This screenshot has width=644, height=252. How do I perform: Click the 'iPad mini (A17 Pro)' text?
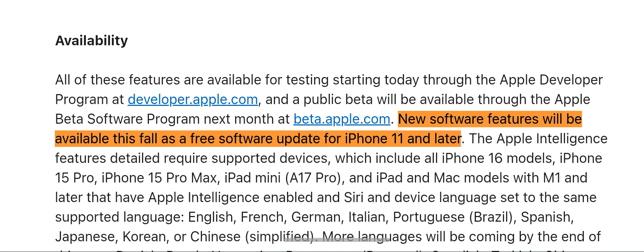click(x=282, y=178)
